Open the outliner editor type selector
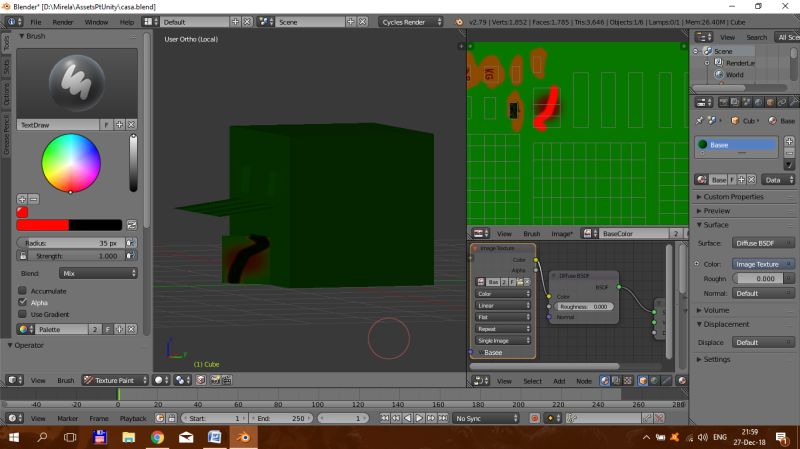 pyautogui.click(x=704, y=37)
